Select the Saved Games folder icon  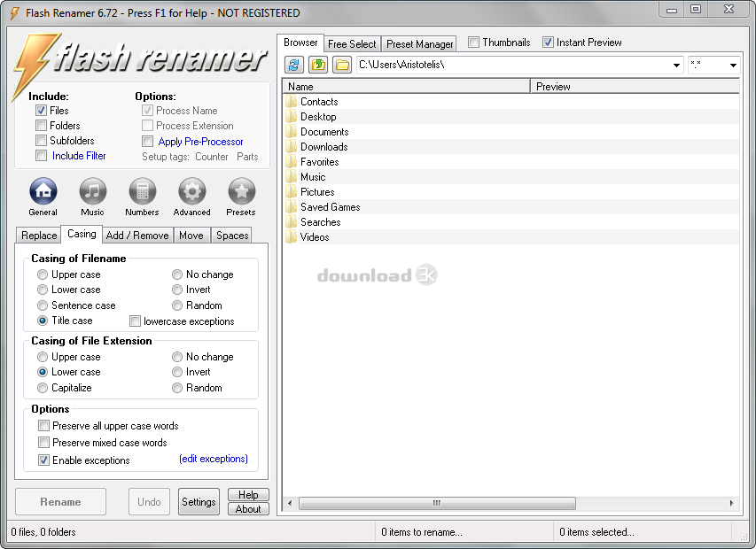[x=291, y=206]
